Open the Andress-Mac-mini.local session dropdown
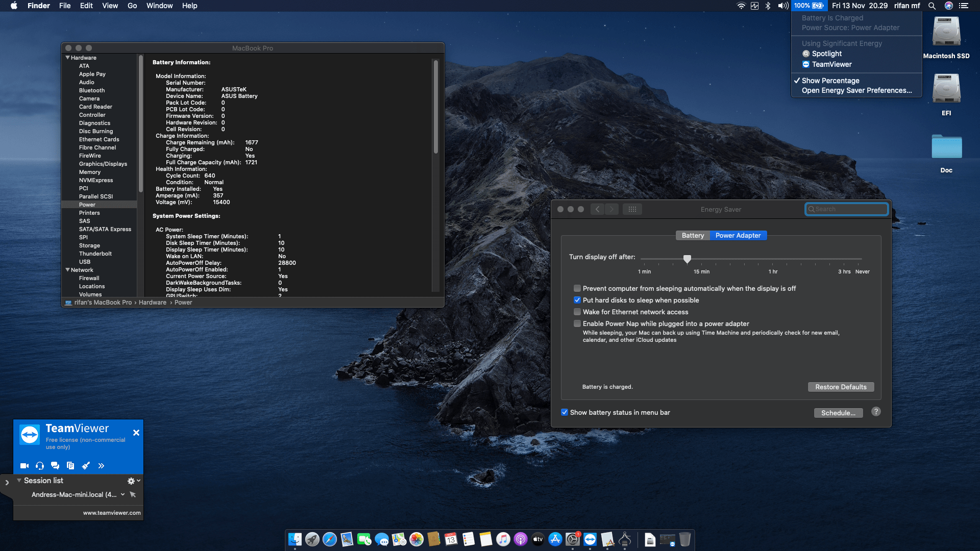 coord(122,494)
